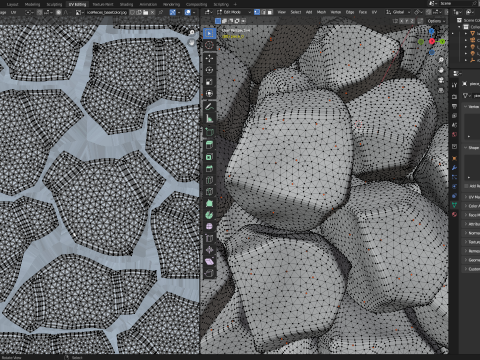Switch to the Sculpting workspace tab
Screen dimensions: 480x360
(x=54, y=4)
